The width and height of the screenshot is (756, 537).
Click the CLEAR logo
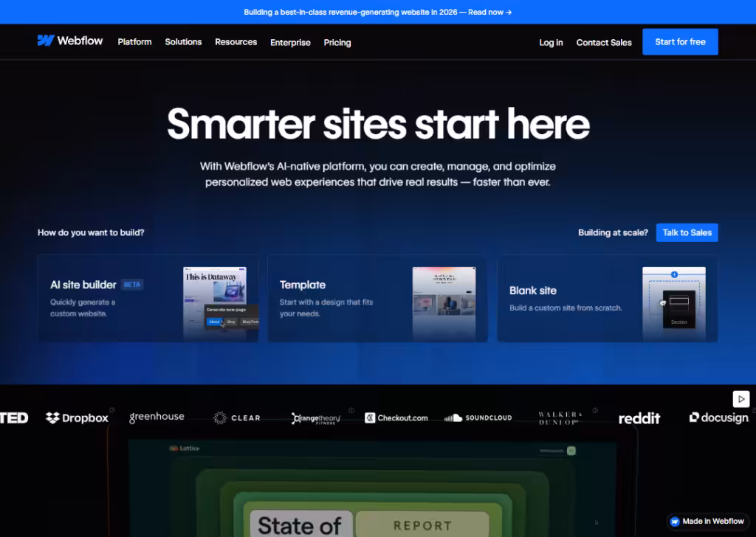point(236,417)
